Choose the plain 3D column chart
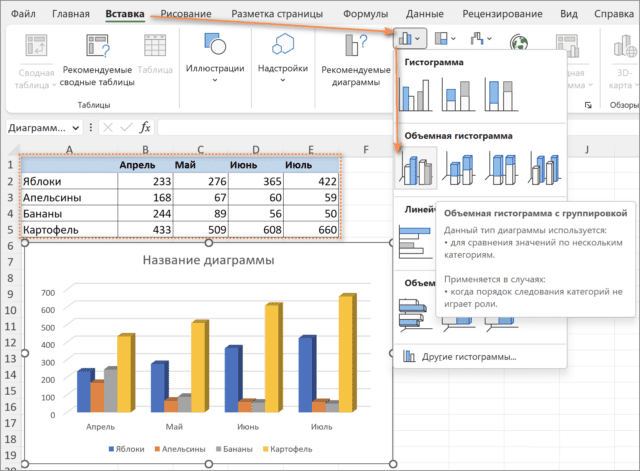Image resolution: width=640 pixels, height=471 pixels. [x=544, y=168]
